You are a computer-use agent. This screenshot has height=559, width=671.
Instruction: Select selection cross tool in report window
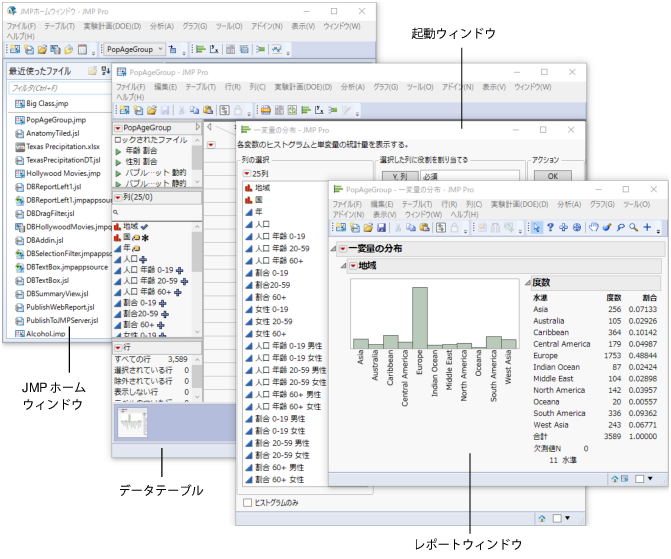pos(564,227)
